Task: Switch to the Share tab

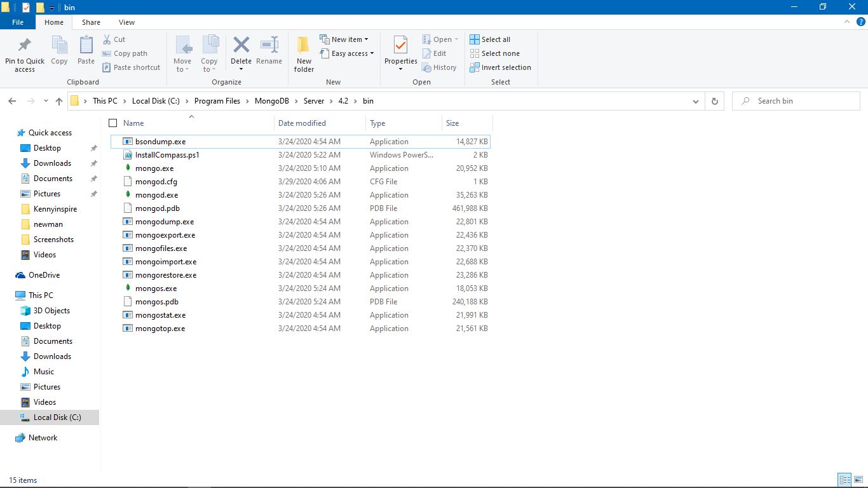Action: 91,22
